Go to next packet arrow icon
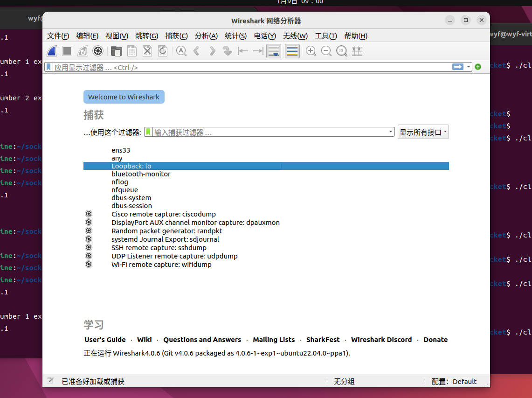The image size is (532, 398). click(x=212, y=51)
